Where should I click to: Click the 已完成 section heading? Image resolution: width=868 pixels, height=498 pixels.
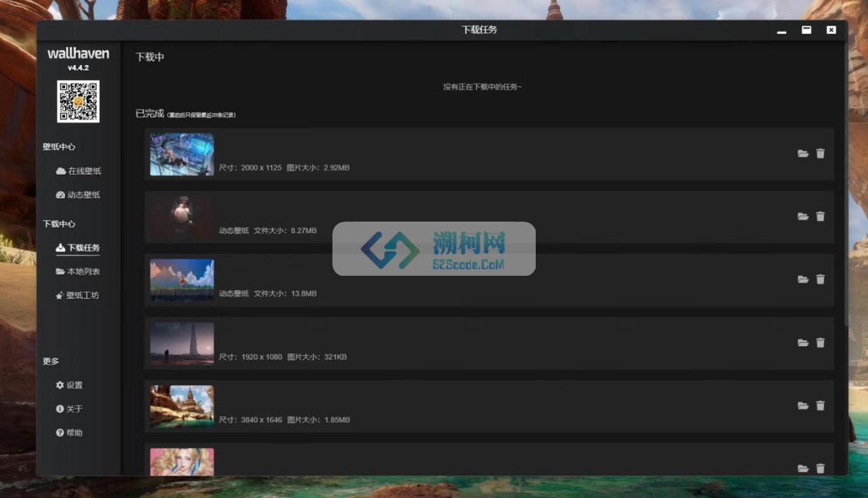(x=150, y=114)
